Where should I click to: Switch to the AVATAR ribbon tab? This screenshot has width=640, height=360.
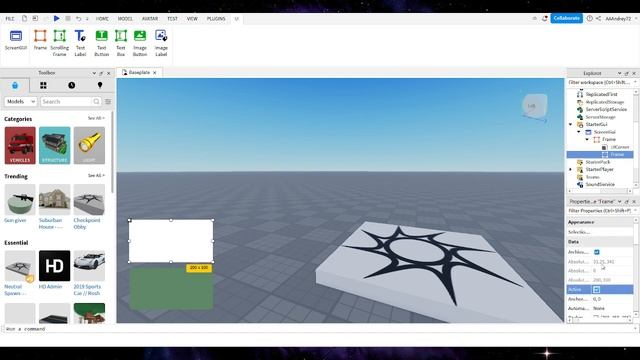pos(150,19)
